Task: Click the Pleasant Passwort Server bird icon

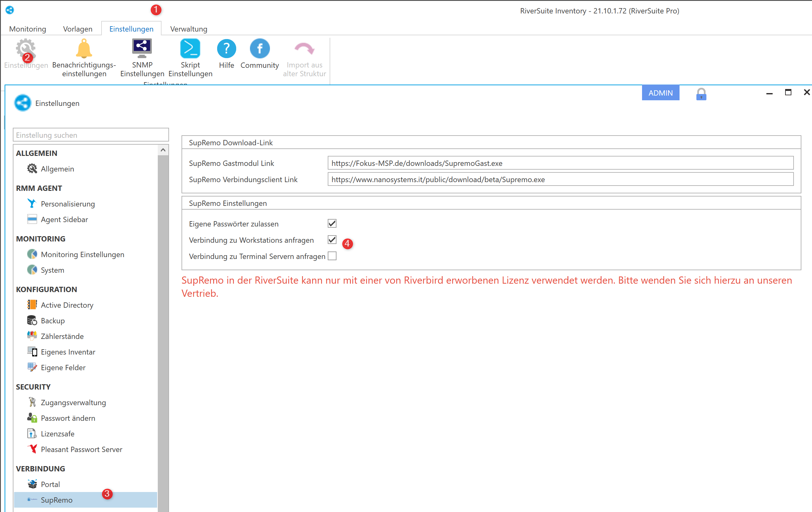Action: pos(32,449)
